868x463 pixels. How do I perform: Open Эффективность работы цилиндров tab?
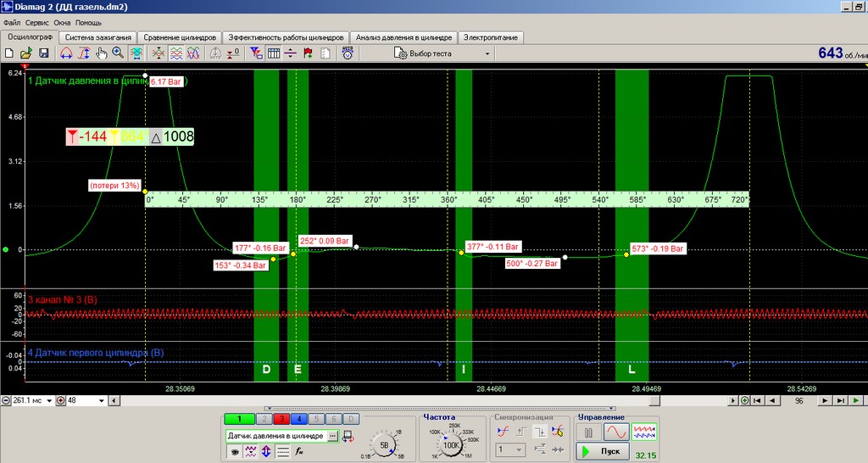[286, 37]
